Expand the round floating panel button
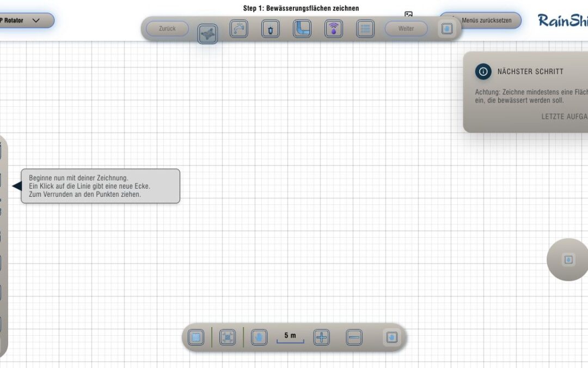The image size is (588, 368). tap(568, 260)
